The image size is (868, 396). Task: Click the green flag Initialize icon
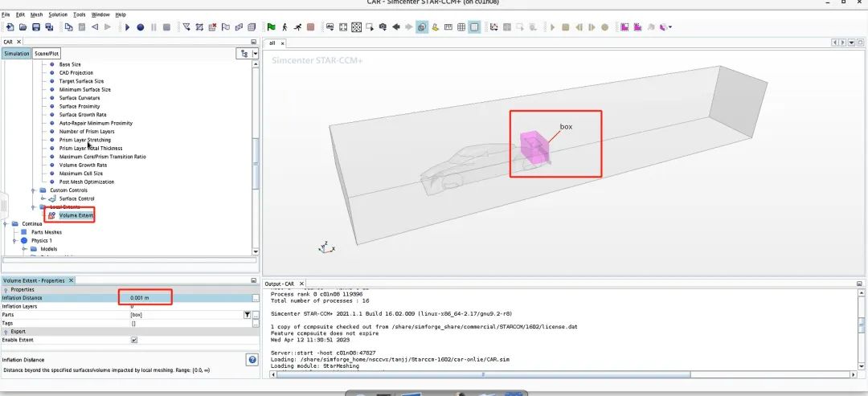point(272,27)
